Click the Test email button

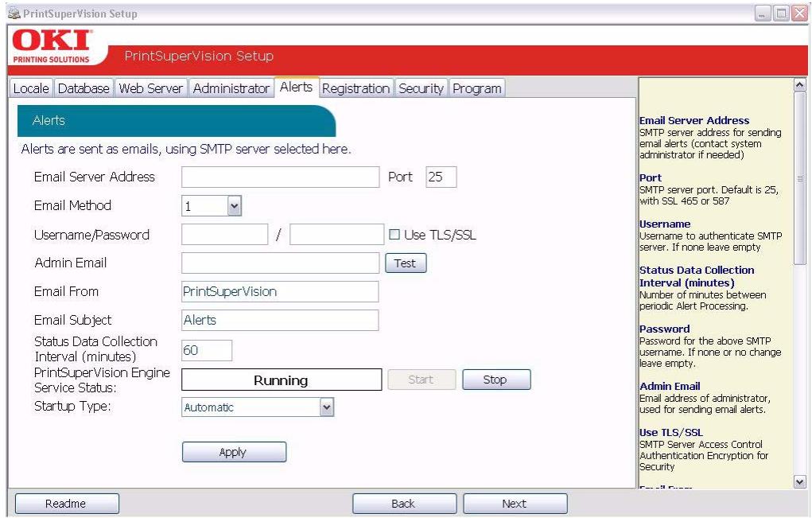coord(406,263)
